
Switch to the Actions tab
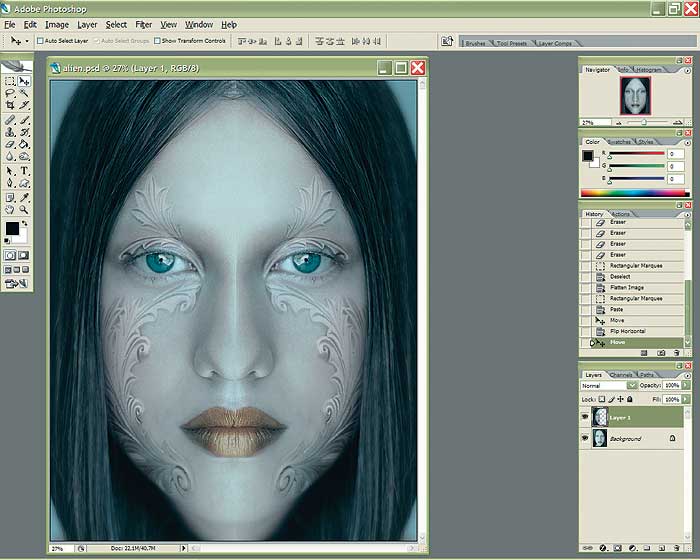(620, 214)
